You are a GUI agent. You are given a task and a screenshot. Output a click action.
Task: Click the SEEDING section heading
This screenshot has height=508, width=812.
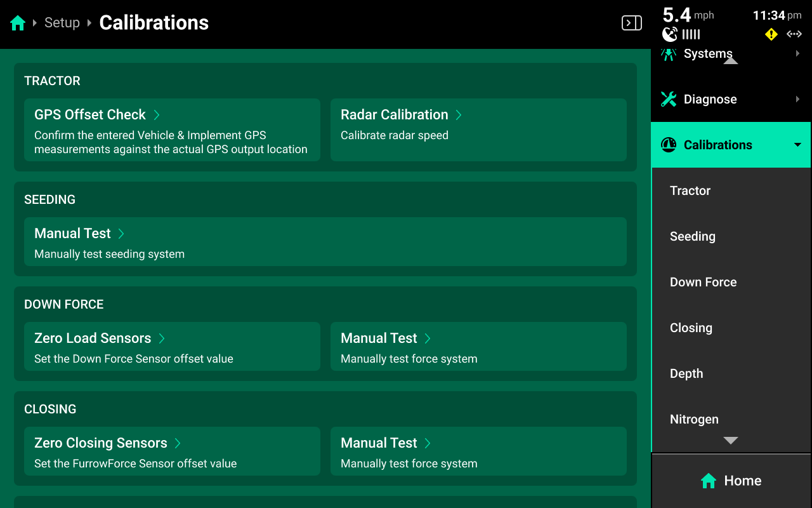point(49,199)
